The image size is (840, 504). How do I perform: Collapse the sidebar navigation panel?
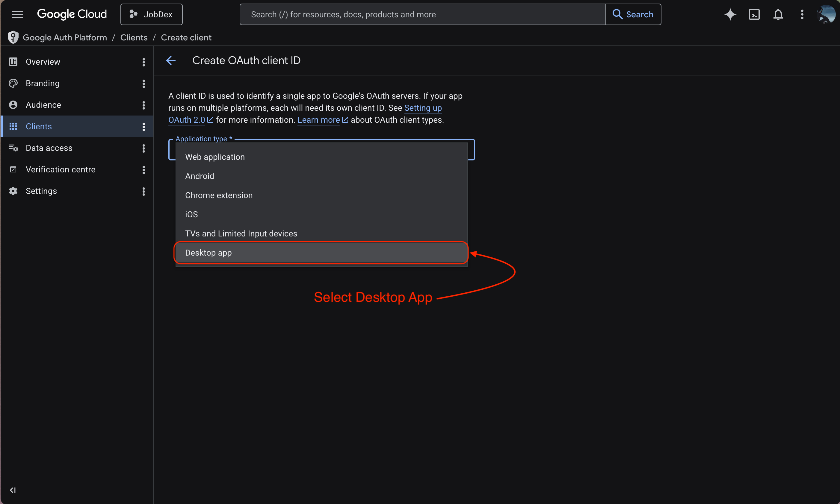[x=13, y=490]
